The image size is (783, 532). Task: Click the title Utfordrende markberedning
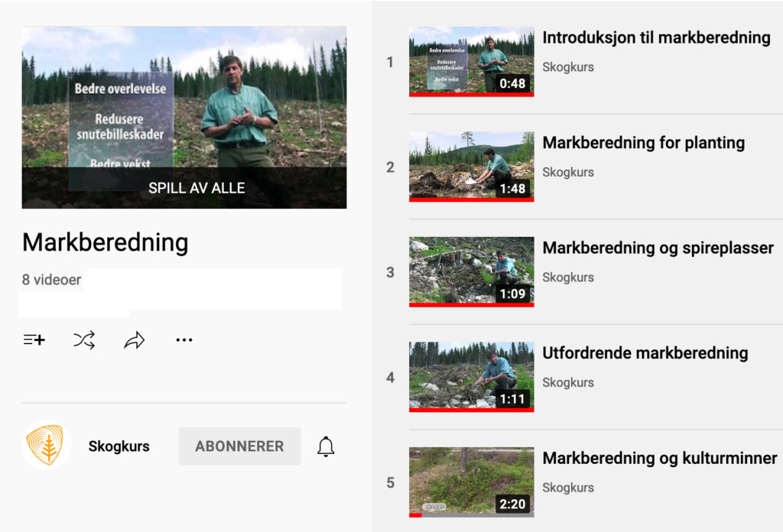pyautogui.click(x=645, y=353)
